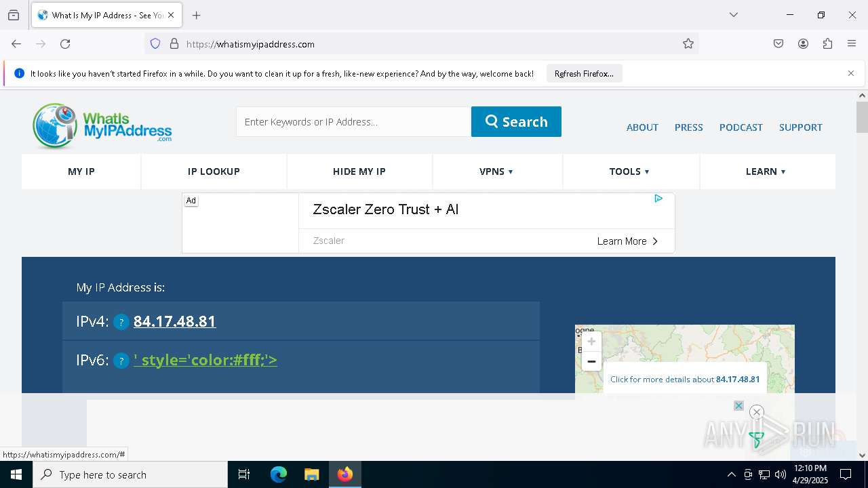Open Zscaler Zero Trust + AI headline

pos(386,209)
